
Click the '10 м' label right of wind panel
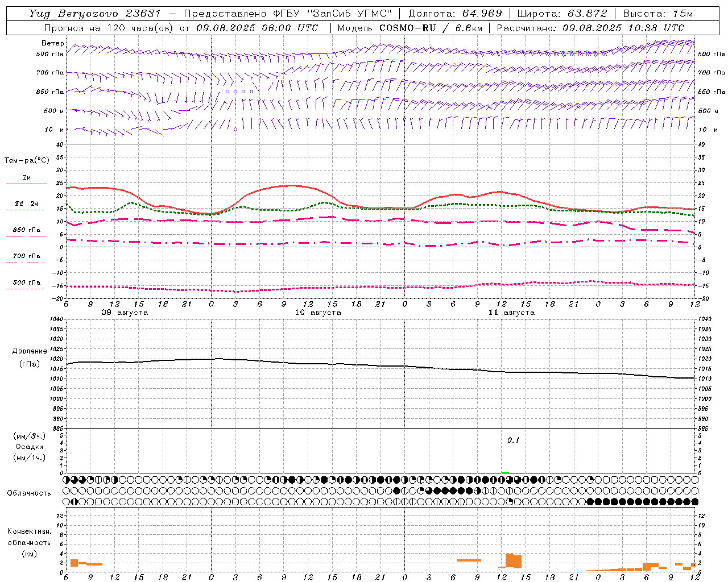[708, 130]
